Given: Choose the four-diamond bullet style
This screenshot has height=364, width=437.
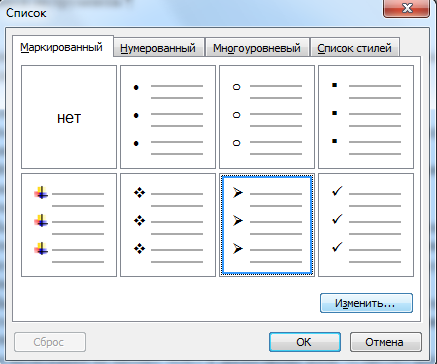Looking at the screenshot, I should [168, 225].
